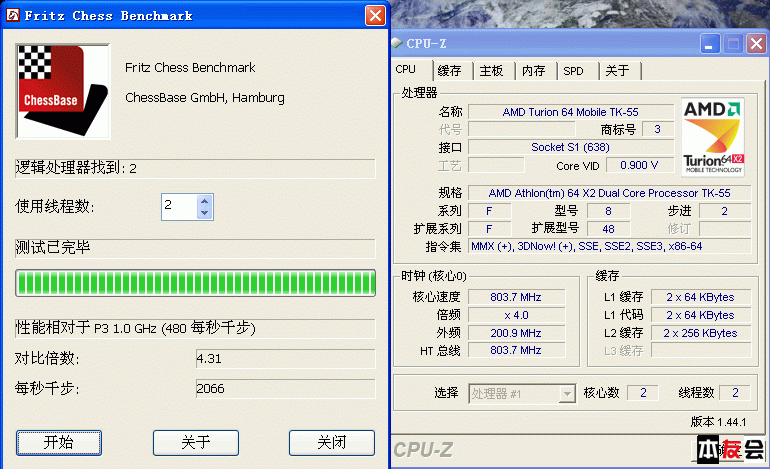Viewport: 770px width, 469px height.
Task: Click the 线程数 value field in CPU-Z
Action: click(735, 393)
